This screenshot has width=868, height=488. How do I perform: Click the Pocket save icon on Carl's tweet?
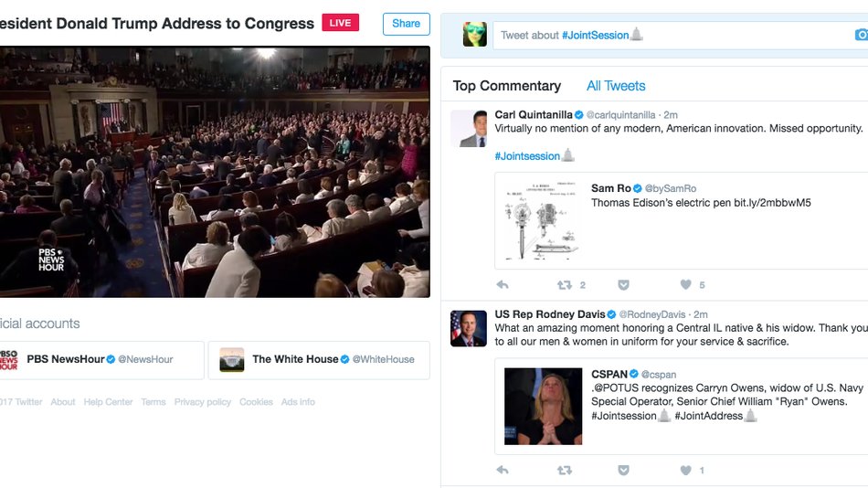click(x=623, y=285)
